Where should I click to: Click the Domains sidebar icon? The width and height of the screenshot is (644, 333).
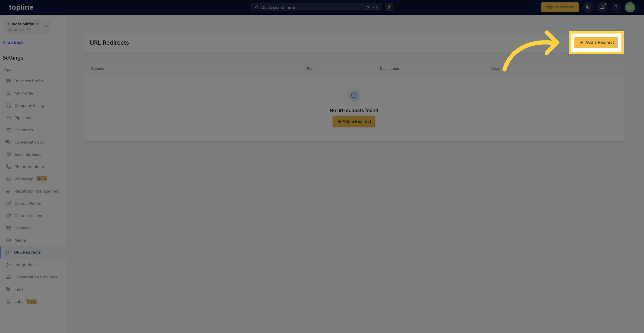click(9, 228)
